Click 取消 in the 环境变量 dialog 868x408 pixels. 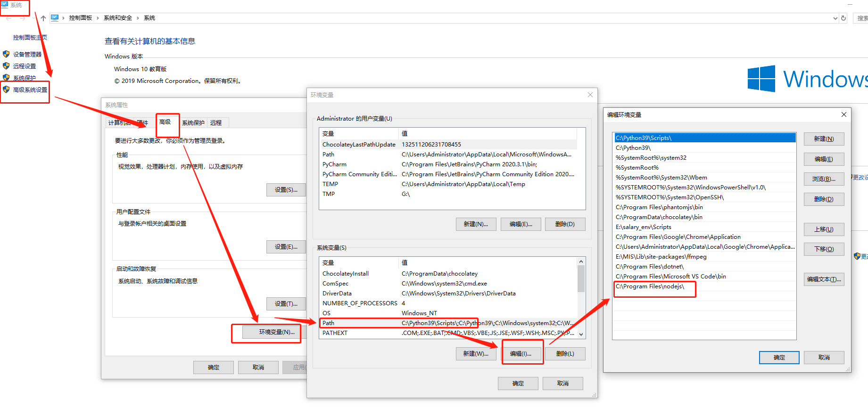(562, 384)
